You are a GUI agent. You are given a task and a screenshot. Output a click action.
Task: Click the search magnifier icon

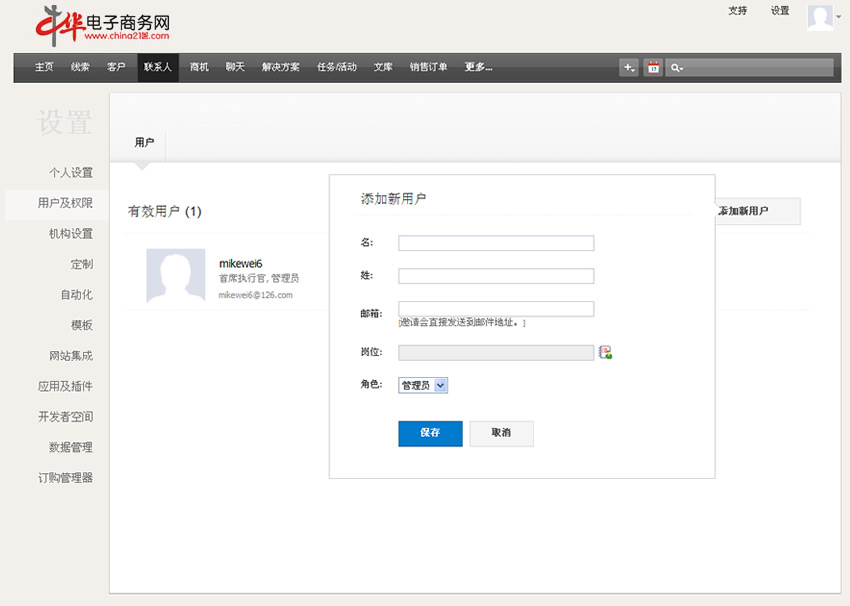[x=676, y=68]
